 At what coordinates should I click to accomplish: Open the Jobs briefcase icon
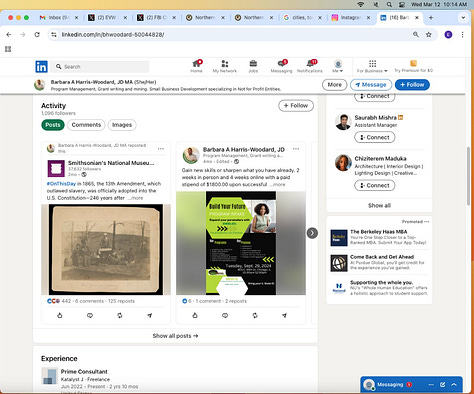click(x=253, y=66)
